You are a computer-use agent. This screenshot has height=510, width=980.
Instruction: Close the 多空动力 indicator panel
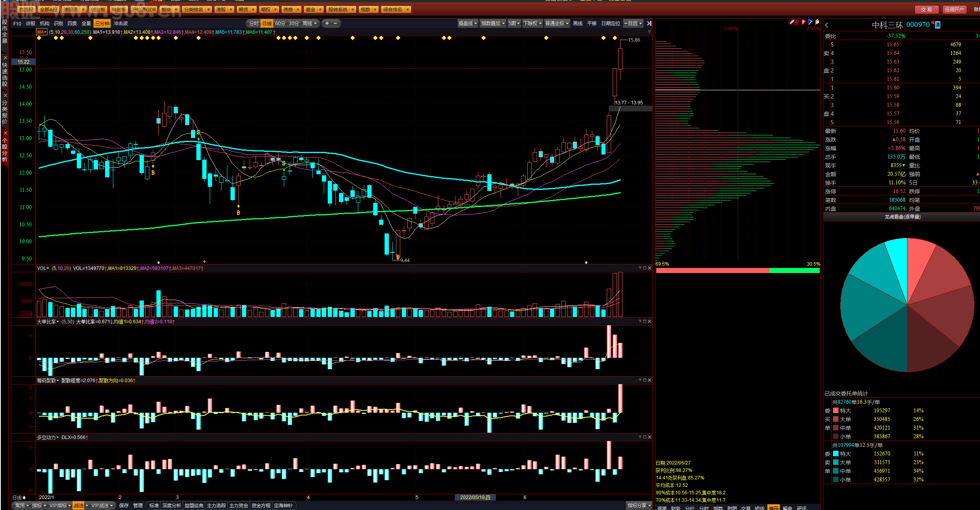pos(650,437)
